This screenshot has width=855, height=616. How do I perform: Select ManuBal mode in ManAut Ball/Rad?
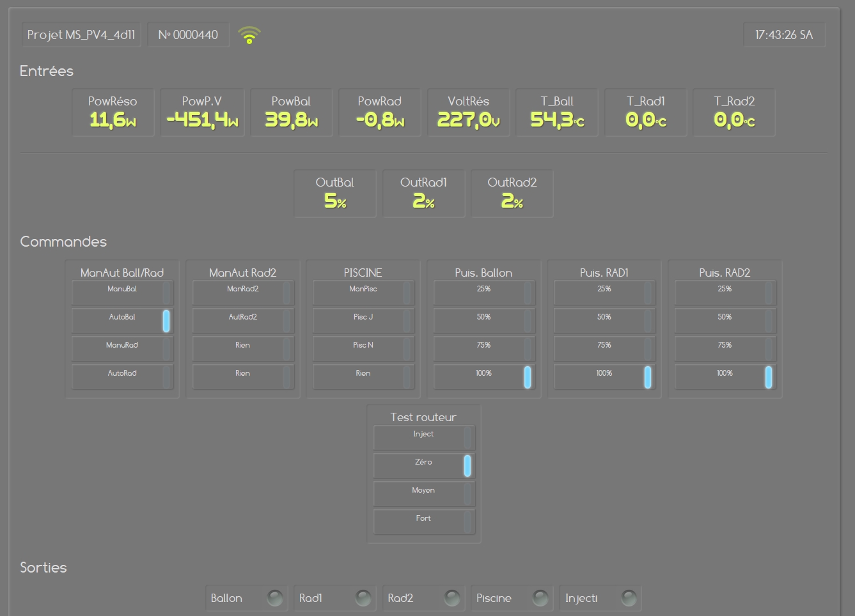click(x=122, y=293)
